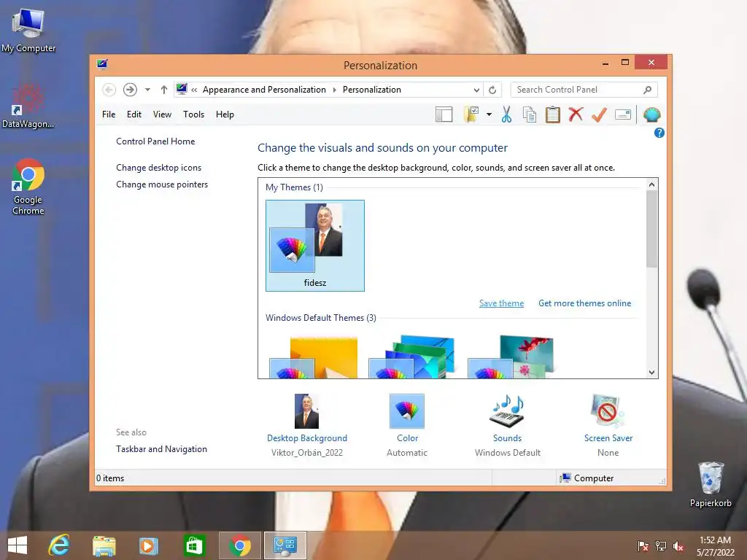
Task: Open the View menu
Action: (162, 114)
